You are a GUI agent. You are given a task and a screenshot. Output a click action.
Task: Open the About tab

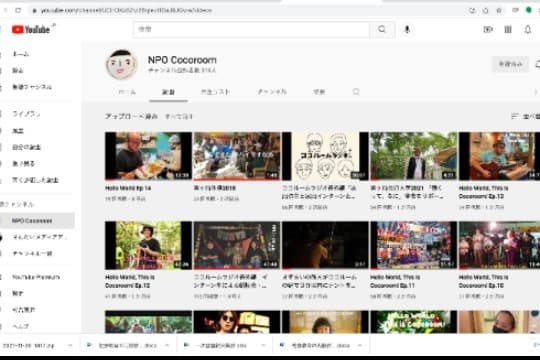click(x=319, y=92)
